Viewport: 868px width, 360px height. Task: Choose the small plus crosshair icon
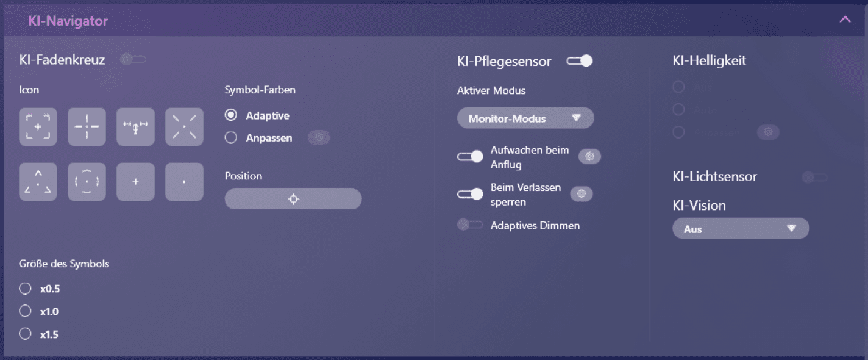(x=135, y=182)
